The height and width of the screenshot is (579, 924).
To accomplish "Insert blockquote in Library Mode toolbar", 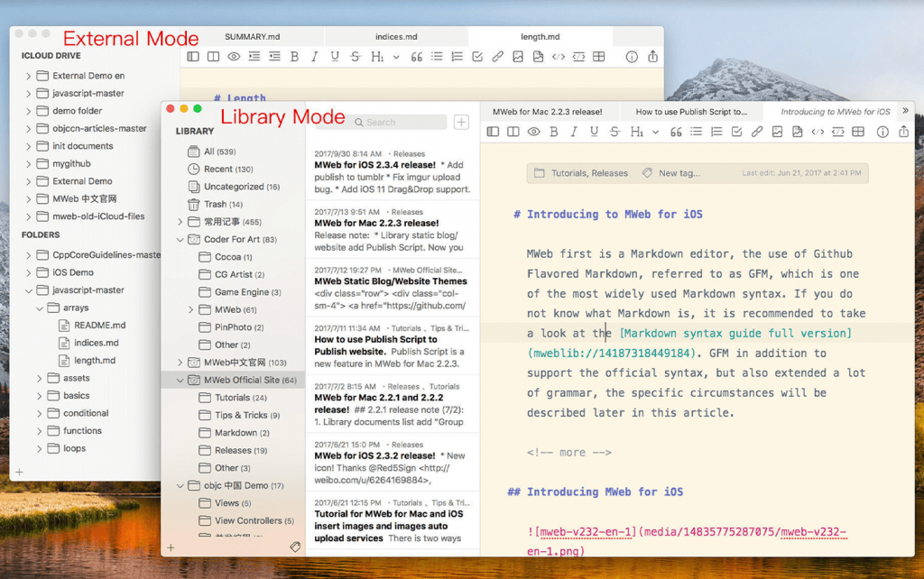I will click(x=676, y=132).
